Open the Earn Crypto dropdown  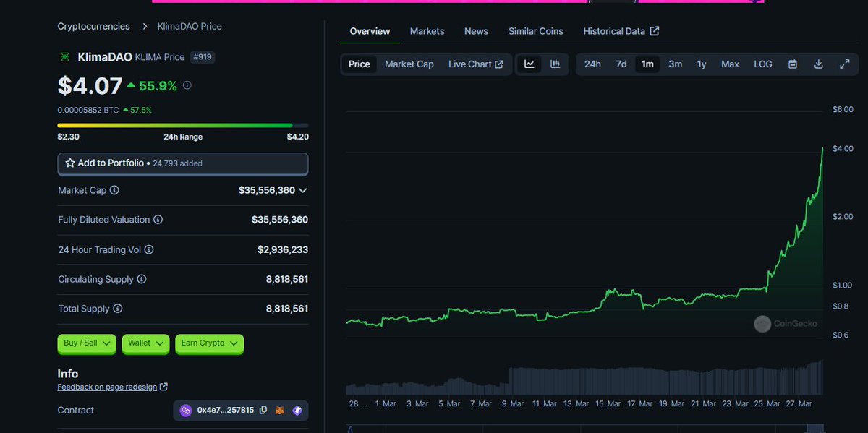[x=209, y=343]
